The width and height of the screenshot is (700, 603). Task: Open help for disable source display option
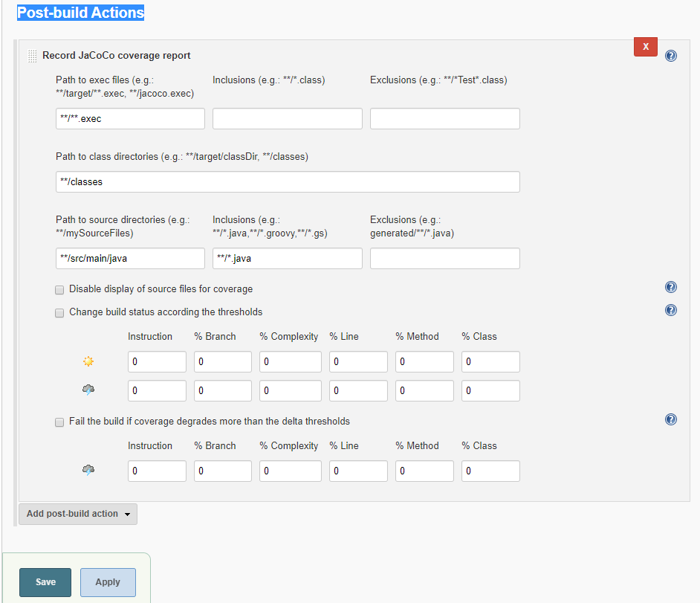click(670, 287)
